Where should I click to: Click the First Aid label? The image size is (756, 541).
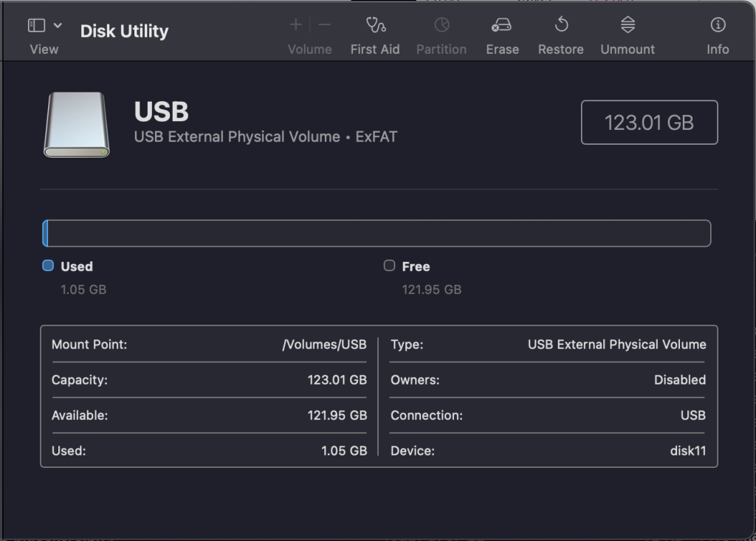tap(375, 49)
